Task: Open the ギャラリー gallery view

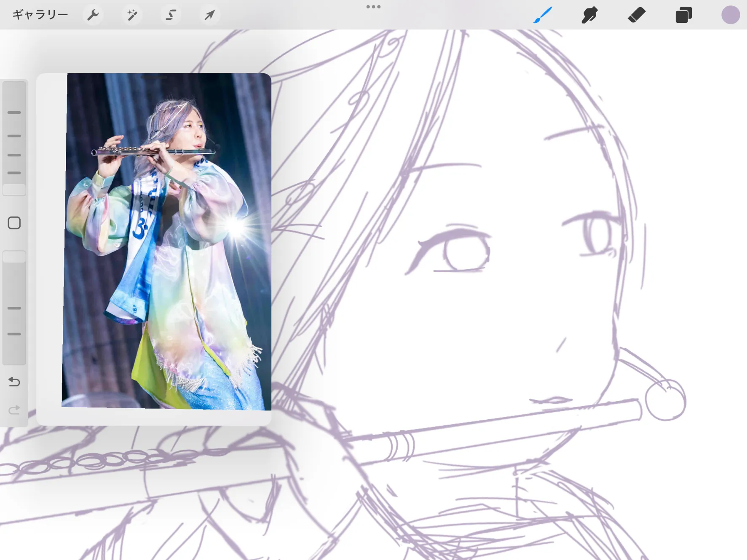Action: [40, 15]
